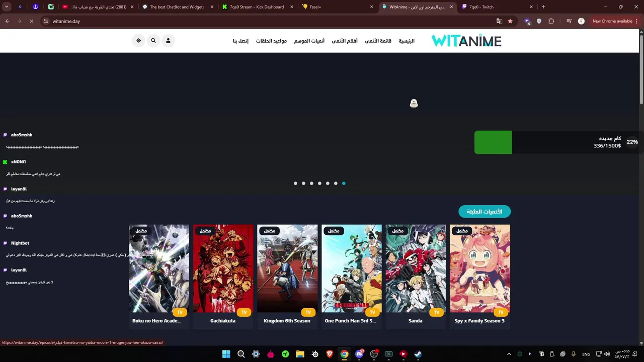This screenshot has width=644, height=362.
Task: Click the green donation goal progress bar
Action: click(493, 142)
